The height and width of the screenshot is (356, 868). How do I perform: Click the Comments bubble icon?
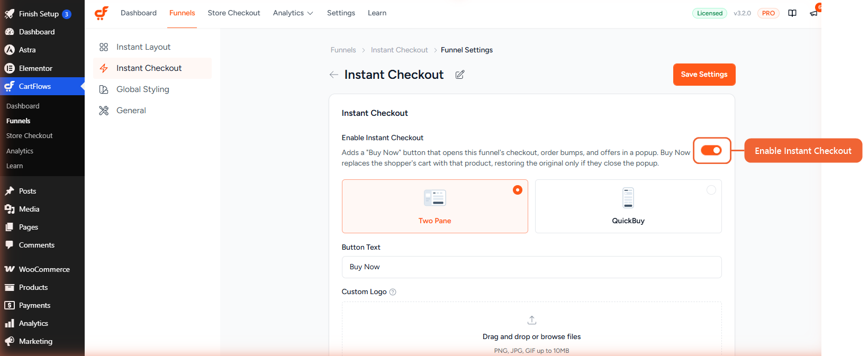click(x=10, y=245)
